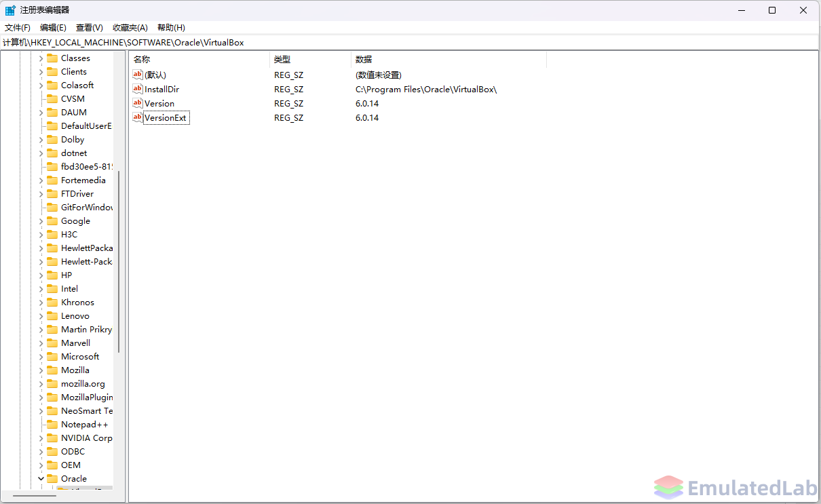Click the fbd30ee5 key folder icon
The image size is (821, 504).
point(52,167)
